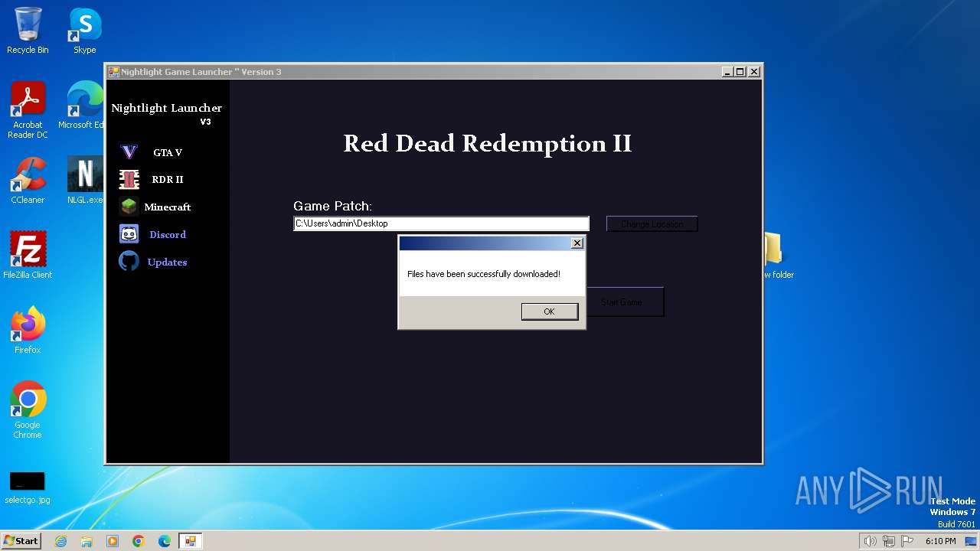Open File Explorer from the taskbar
Image resolution: width=980 pixels, height=551 pixels.
[87, 541]
